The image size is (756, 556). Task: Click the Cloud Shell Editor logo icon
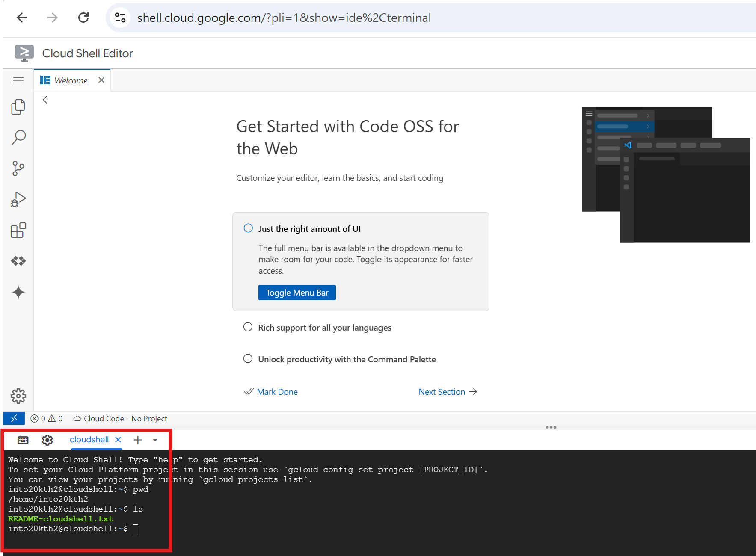click(x=24, y=53)
